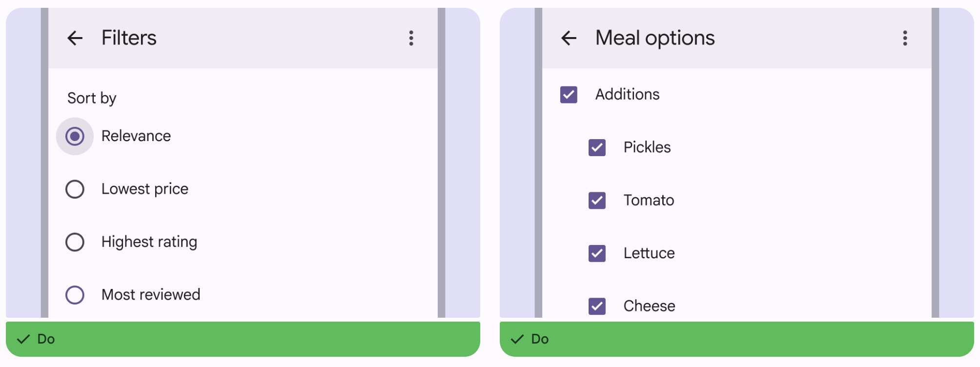Go back from the Filters screen

pos(75,38)
